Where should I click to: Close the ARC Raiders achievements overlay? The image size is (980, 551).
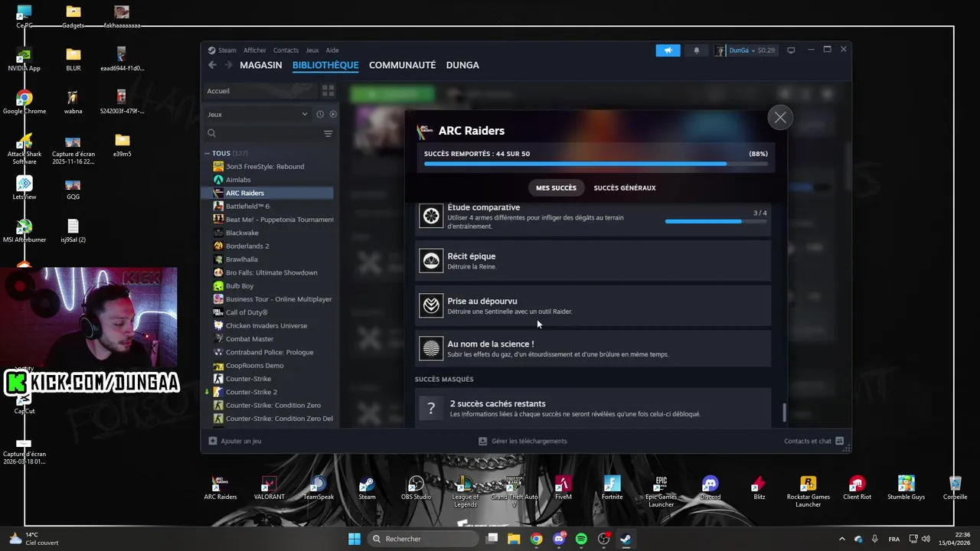click(x=780, y=118)
